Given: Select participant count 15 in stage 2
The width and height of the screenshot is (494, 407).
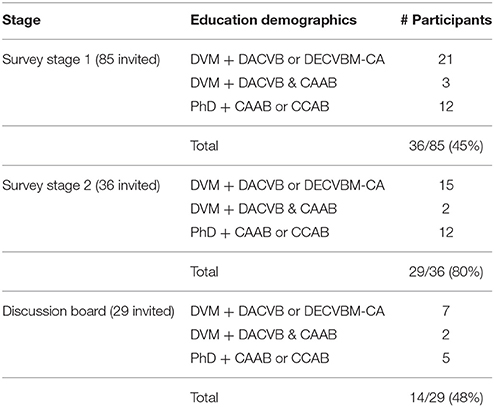Looking at the screenshot, I should (x=446, y=185).
